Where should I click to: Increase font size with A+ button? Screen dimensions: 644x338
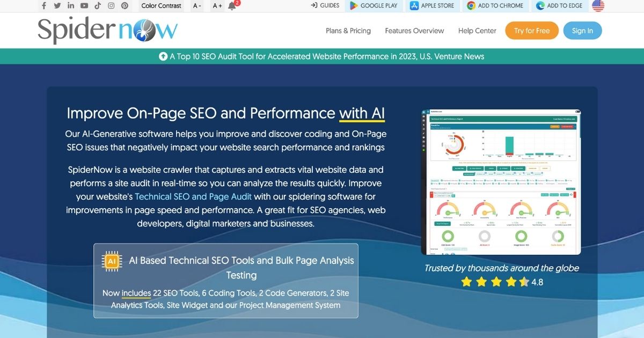pos(217,6)
